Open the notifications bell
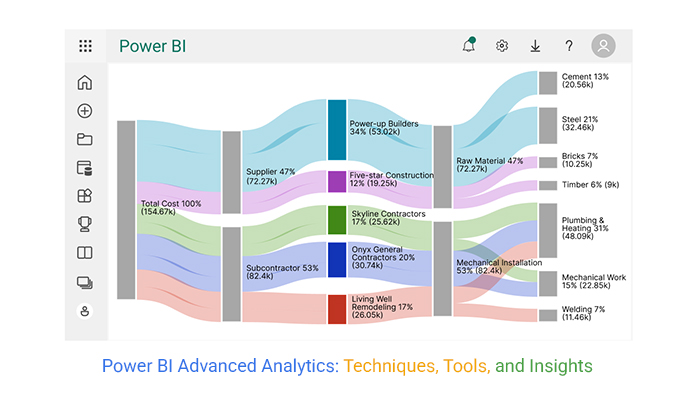 (469, 45)
